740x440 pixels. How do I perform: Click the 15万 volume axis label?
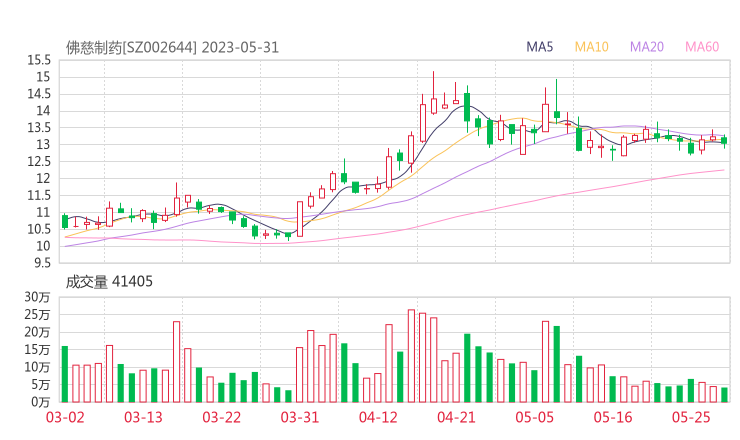(37, 350)
